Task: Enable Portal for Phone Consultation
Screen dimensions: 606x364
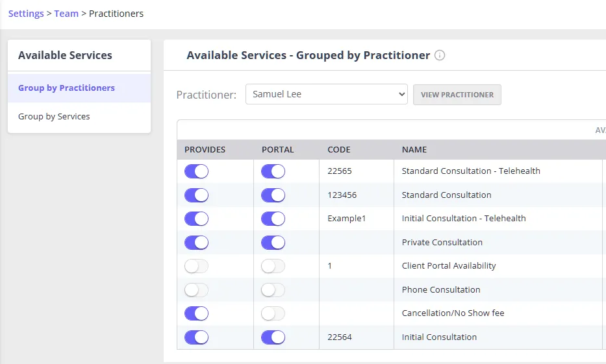Action: (273, 290)
